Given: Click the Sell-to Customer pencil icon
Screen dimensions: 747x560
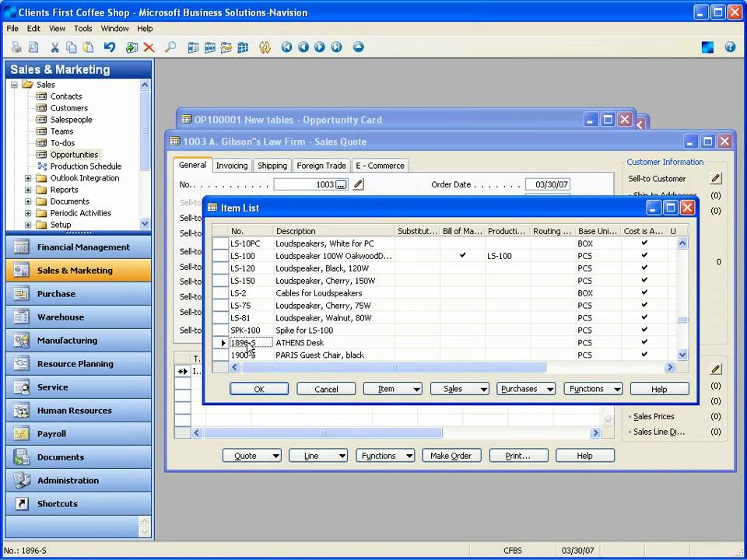Looking at the screenshot, I should coord(715,179).
